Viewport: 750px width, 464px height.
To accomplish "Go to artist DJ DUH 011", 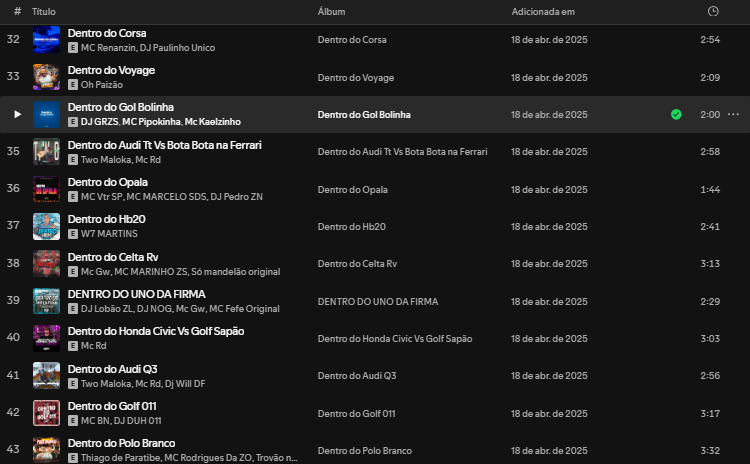I will pos(138,421).
